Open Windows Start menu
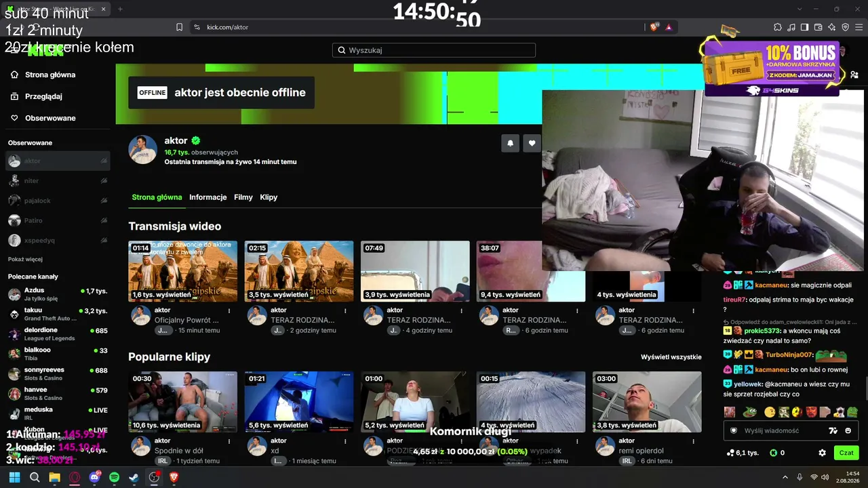The width and height of the screenshot is (868, 488). [x=14, y=477]
